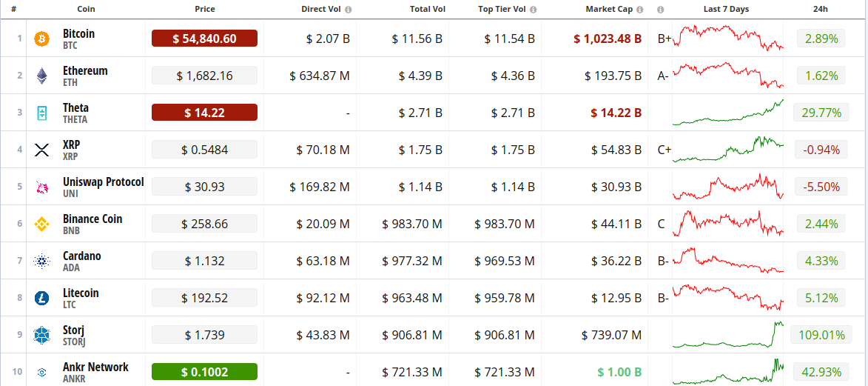Image resolution: width=868 pixels, height=386 pixels.
Task: Click the Ankr Network logo icon
Action: click(x=42, y=372)
